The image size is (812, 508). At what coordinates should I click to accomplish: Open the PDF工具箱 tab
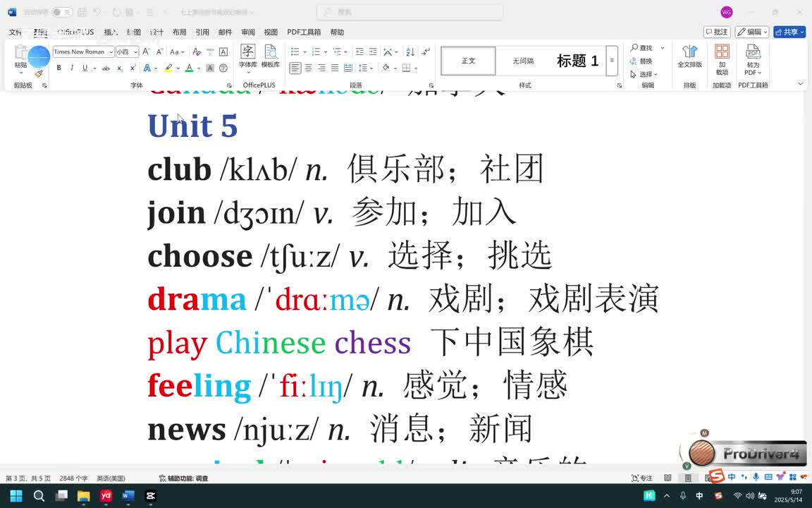pos(304,32)
